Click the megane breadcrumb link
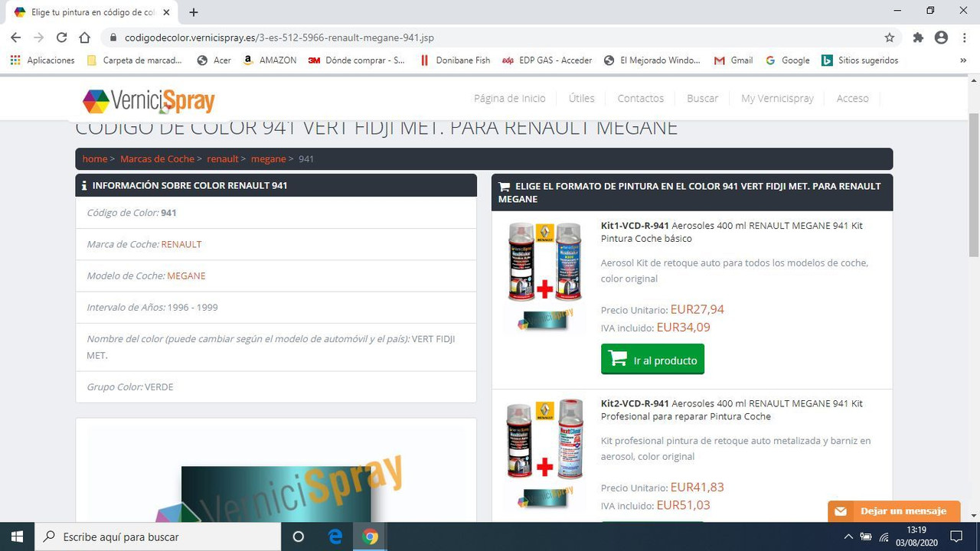This screenshot has width=980, height=551. coord(268,158)
